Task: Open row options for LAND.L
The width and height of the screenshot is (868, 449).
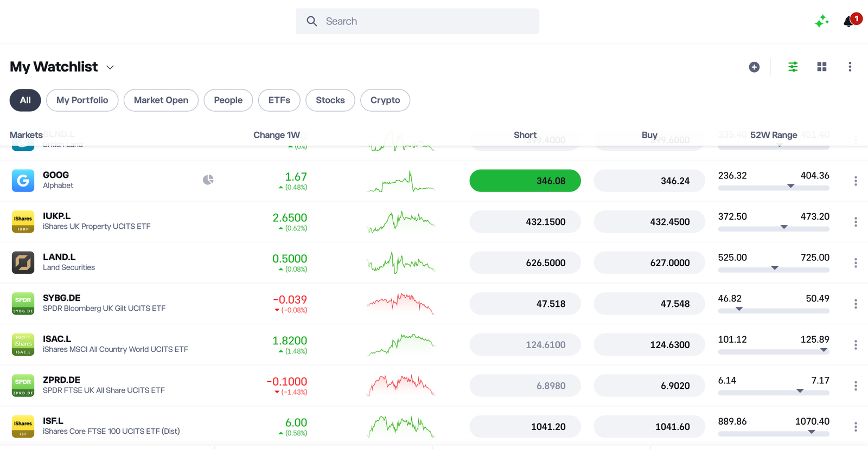Action: click(856, 262)
